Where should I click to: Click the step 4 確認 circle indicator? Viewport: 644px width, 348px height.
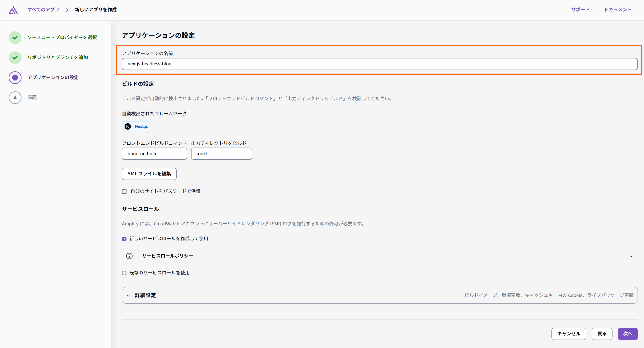click(15, 97)
